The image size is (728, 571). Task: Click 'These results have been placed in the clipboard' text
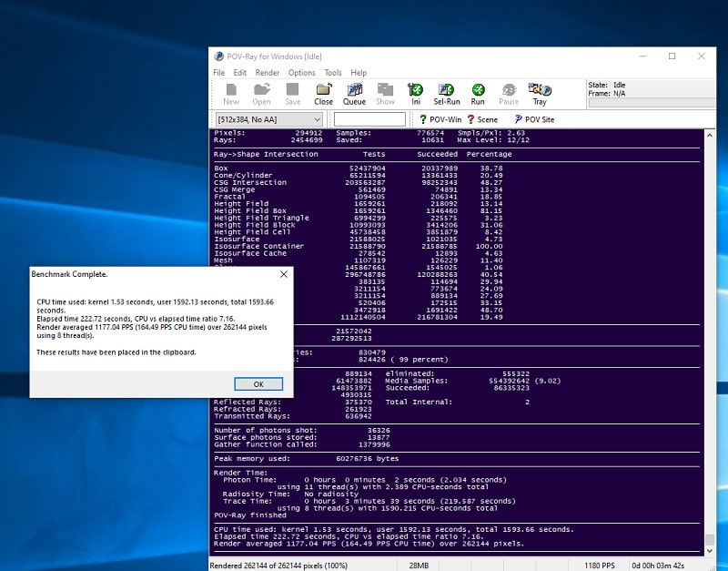(x=116, y=352)
